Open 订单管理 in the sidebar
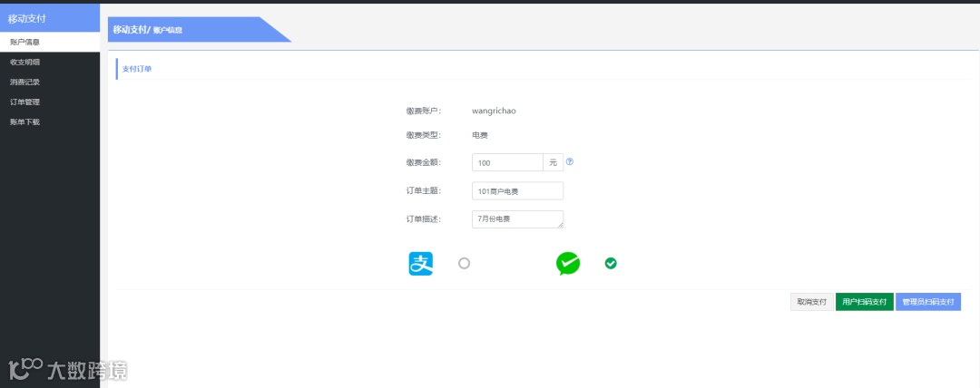Image resolution: width=980 pixels, height=388 pixels. (50, 102)
